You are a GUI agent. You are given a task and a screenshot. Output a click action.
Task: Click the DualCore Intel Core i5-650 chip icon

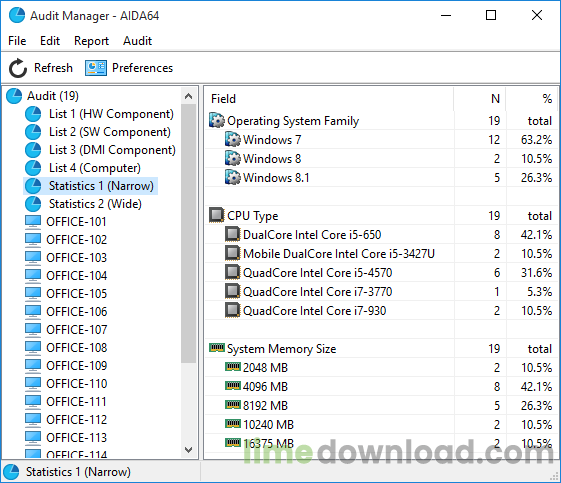(x=233, y=234)
